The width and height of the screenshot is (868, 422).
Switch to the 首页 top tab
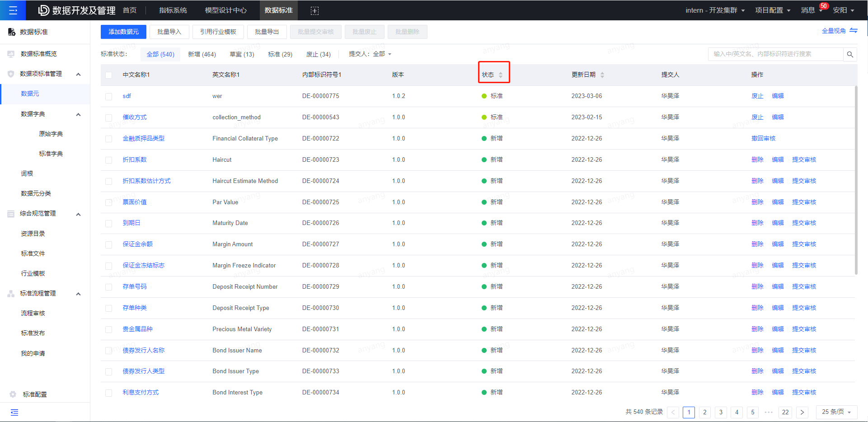tap(130, 10)
